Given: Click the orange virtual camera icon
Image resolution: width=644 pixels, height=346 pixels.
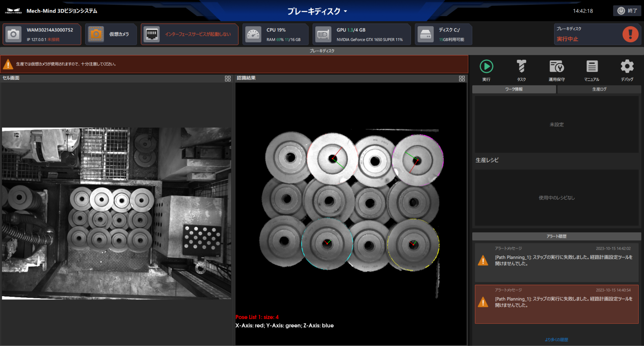Looking at the screenshot, I should pyautogui.click(x=96, y=34).
